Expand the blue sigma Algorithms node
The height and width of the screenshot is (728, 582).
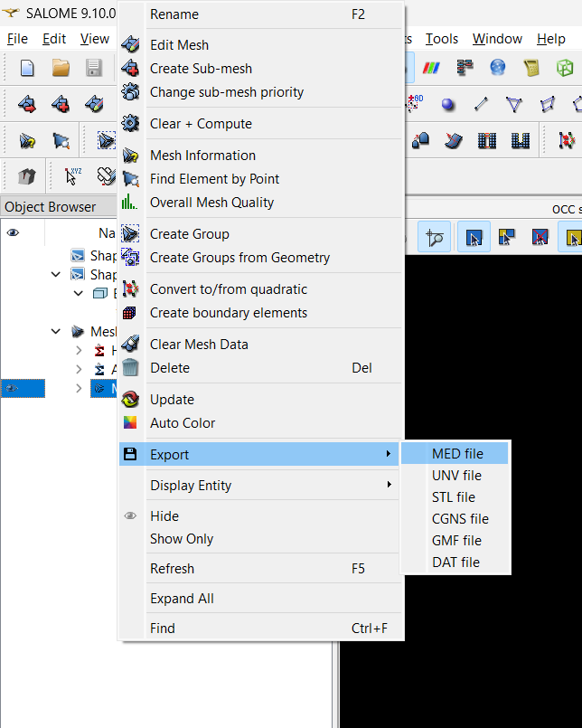pyautogui.click(x=79, y=370)
